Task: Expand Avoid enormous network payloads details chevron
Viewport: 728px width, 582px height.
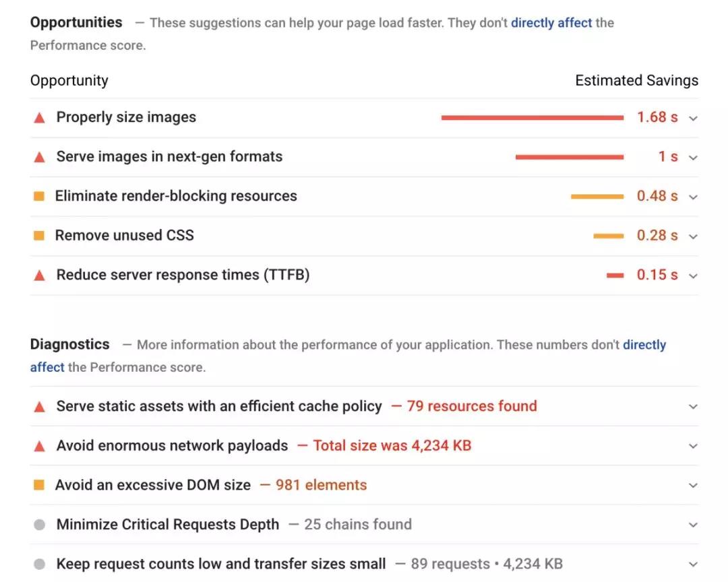Action: point(693,446)
